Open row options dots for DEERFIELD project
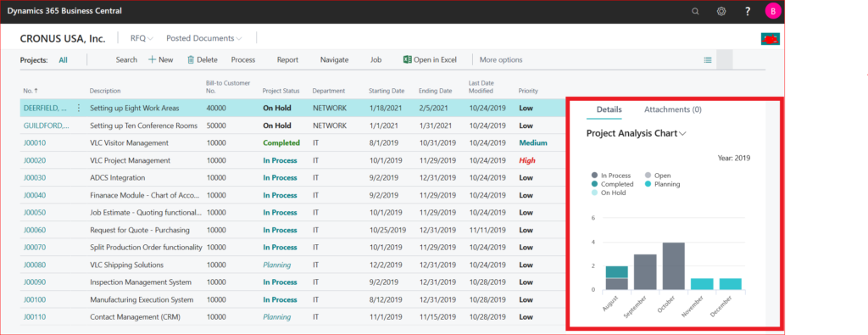Image resolution: width=868 pixels, height=335 pixels. pyautogui.click(x=79, y=108)
